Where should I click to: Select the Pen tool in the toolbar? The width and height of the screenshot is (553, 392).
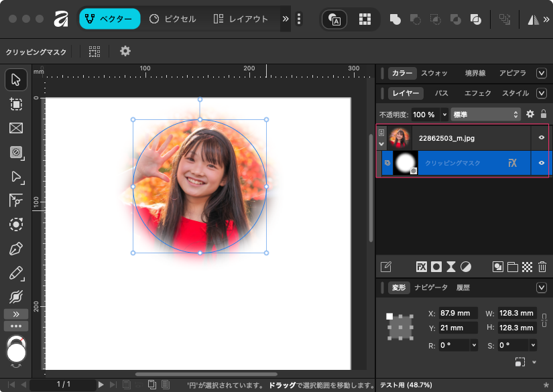[x=16, y=249]
